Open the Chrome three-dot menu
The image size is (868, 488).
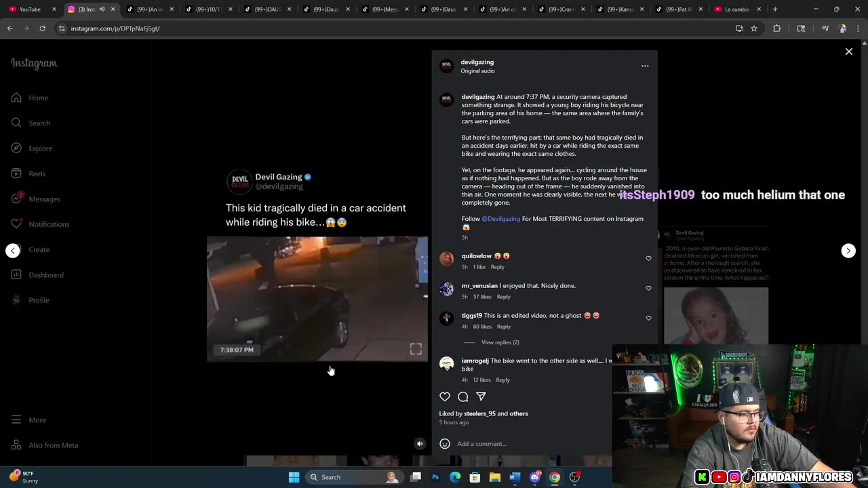[x=859, y=28]
